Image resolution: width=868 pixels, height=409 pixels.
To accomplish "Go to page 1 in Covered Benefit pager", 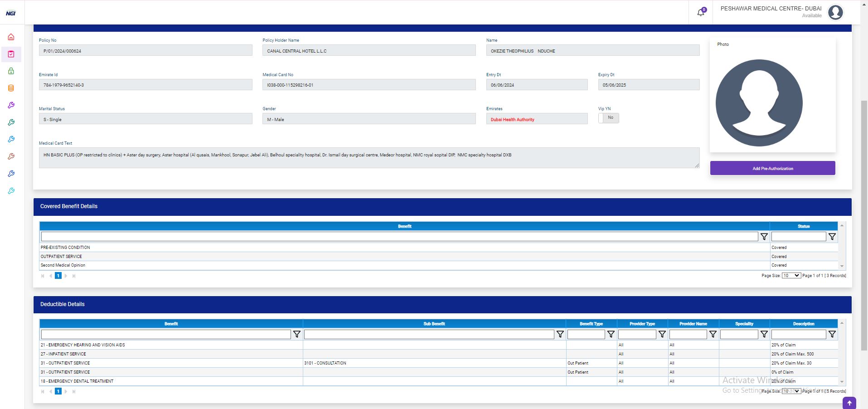I will [x=58, y=276].
